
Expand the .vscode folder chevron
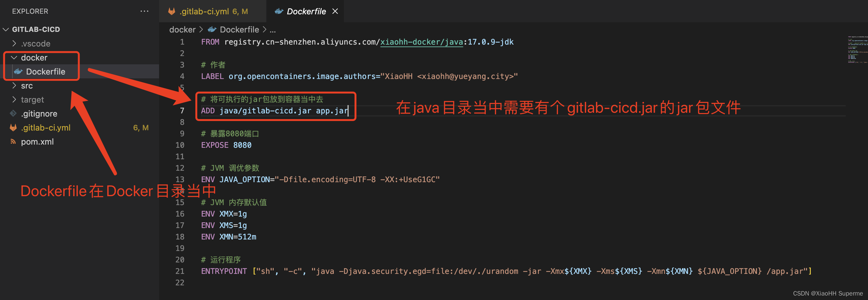(14, 44)
